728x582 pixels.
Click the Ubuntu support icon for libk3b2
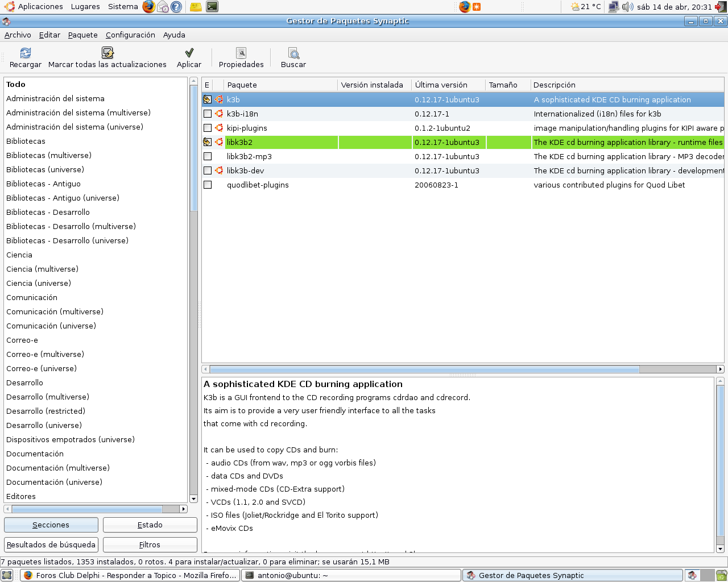tap(219, 142)
